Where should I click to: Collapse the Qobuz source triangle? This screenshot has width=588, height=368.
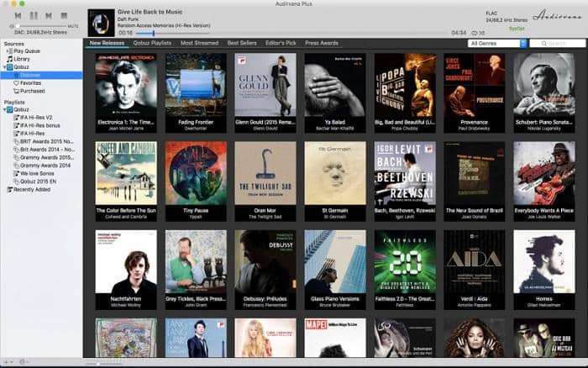pos(5,67)
